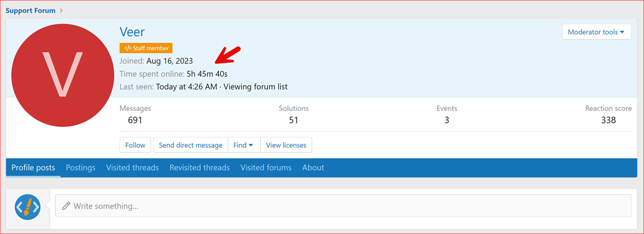Screen dimensions: 644x234
Task: Go to Support Forum breadcrumb link
Action: [31, 10]
